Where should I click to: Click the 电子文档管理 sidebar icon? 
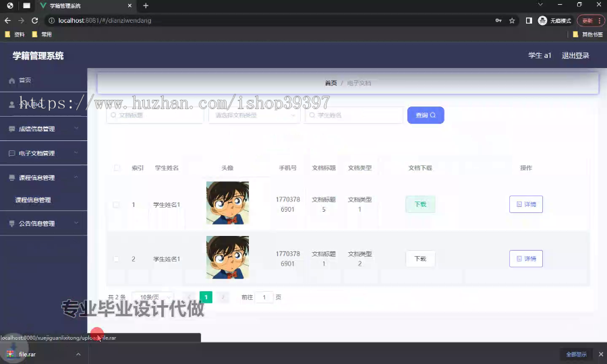[x=11, y=153]
